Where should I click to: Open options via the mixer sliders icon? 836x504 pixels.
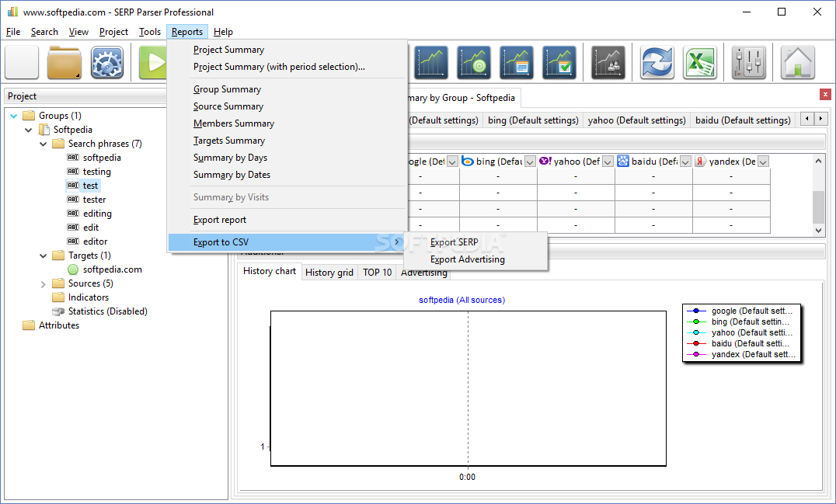pyautogui.click(x=748, y=62)
